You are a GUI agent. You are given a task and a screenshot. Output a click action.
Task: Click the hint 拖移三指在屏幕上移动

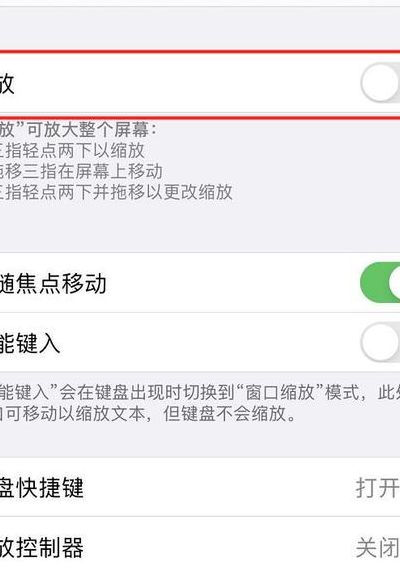(x=81, y=171)
